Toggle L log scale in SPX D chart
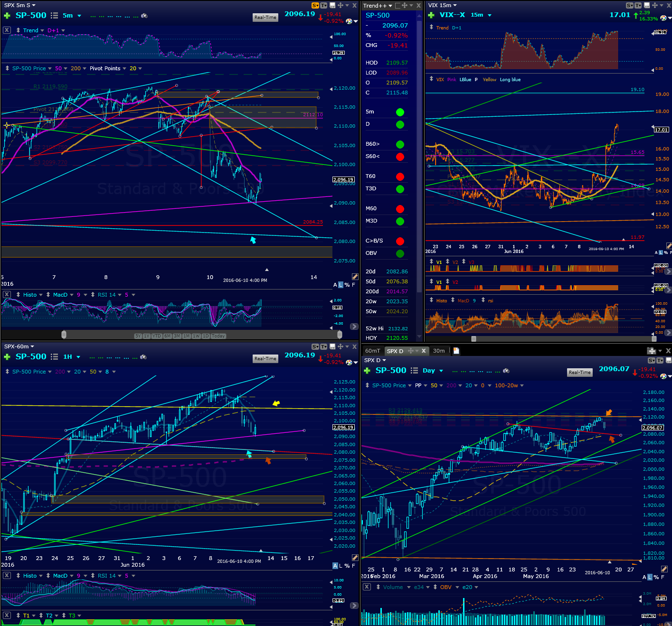Image resolution: width=672 pixels, height=626 pixels. (650, 577)
